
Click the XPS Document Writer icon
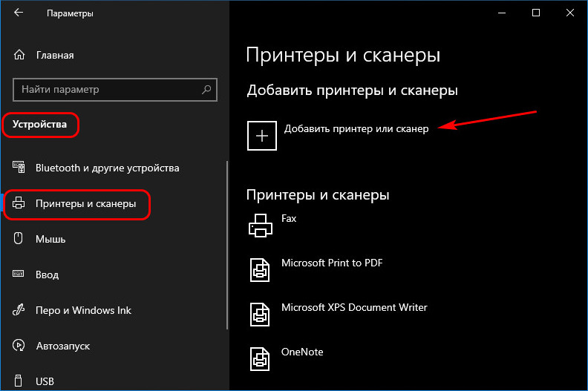tap(260, 314)
